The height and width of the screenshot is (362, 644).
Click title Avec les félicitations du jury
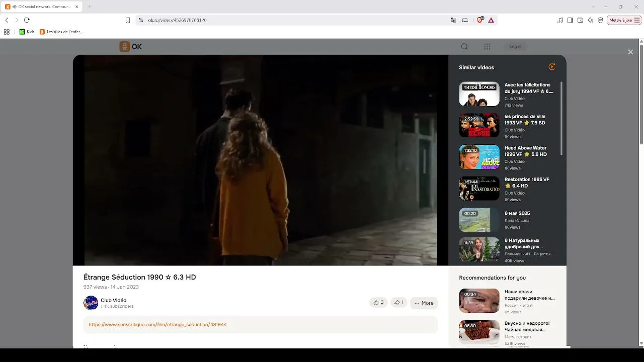[529, 88]
